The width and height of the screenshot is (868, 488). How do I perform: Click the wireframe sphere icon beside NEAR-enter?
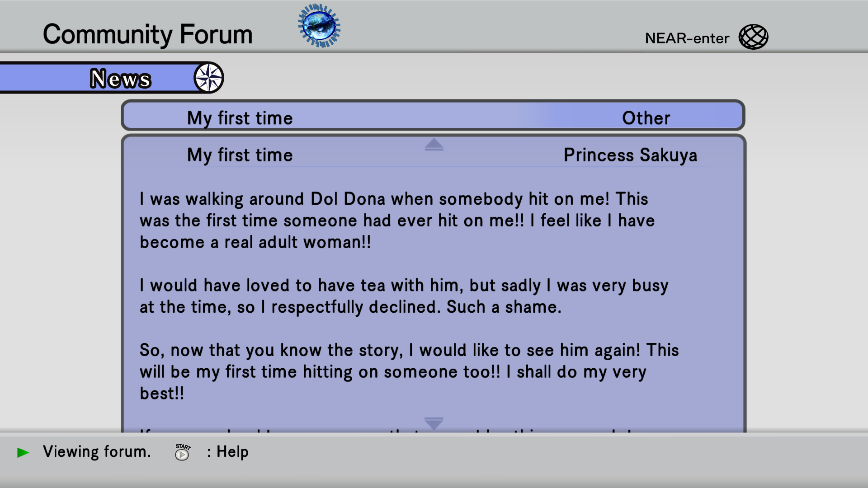pos(753,37)
